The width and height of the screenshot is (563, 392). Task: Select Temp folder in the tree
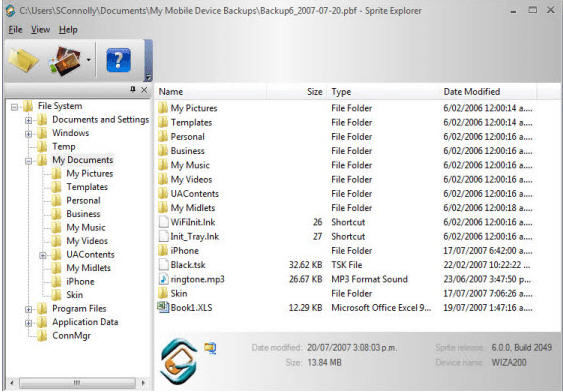coord(64,146)
